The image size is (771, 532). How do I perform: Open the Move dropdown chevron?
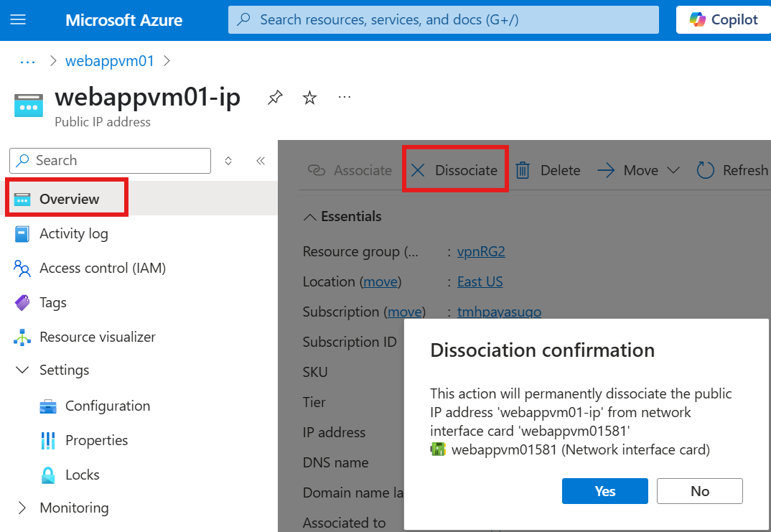pos(673,170)
